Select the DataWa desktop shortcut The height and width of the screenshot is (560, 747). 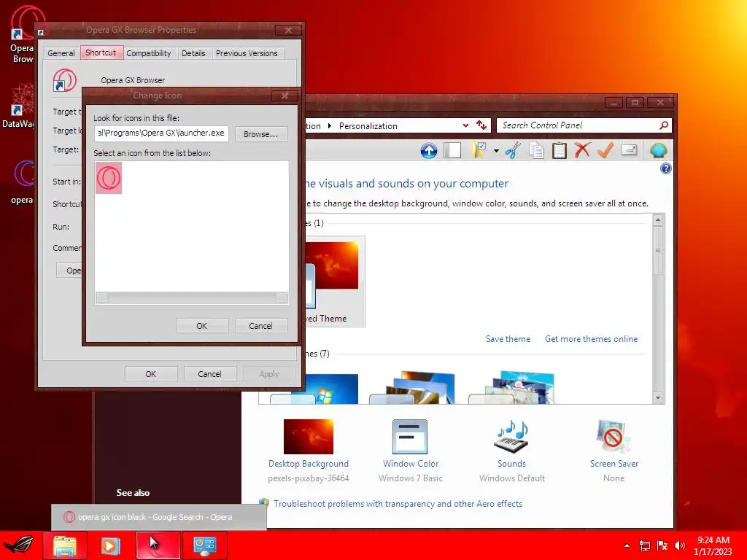pyautogui.click(x=18, y=106)
